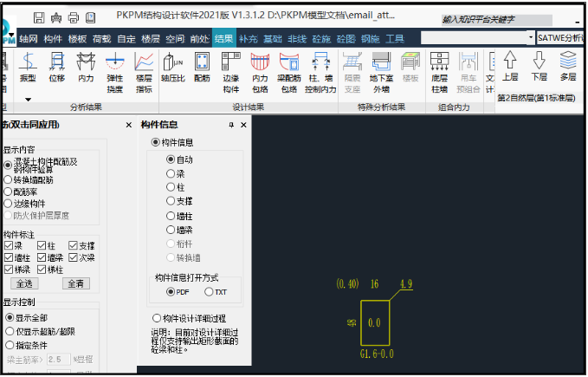
Task: Select the 配筋 reinforcement tool
Action: pyautogui.click(x=202, y=68)
